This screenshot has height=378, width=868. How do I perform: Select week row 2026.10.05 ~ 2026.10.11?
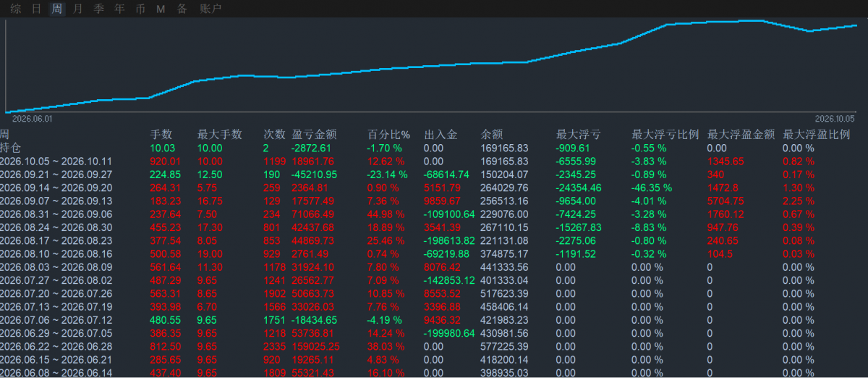coord(56,161)
